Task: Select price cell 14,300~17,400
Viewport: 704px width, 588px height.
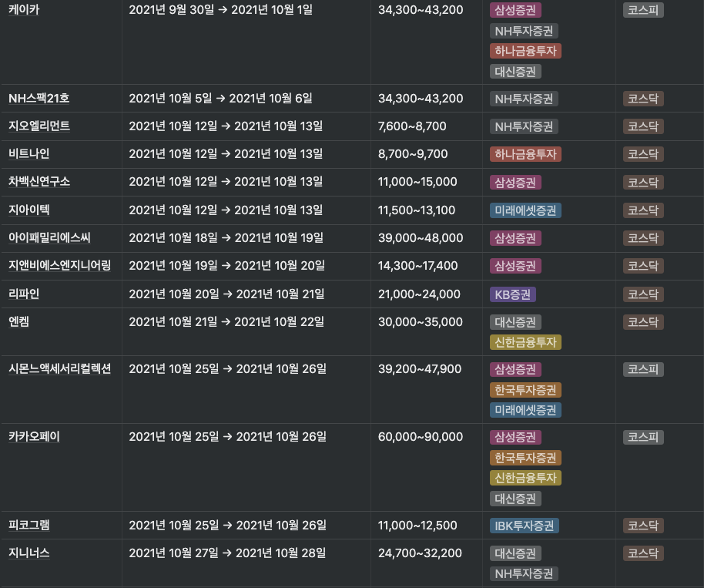Action: [418, 266]
